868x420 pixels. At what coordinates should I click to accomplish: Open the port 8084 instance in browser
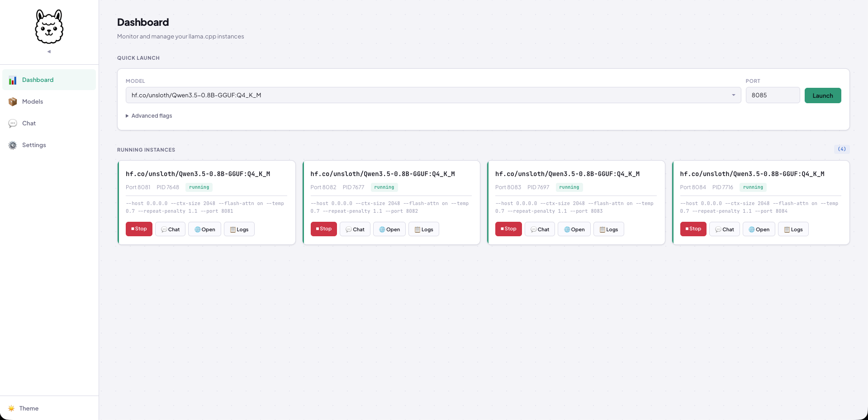[x=759, y=229]
